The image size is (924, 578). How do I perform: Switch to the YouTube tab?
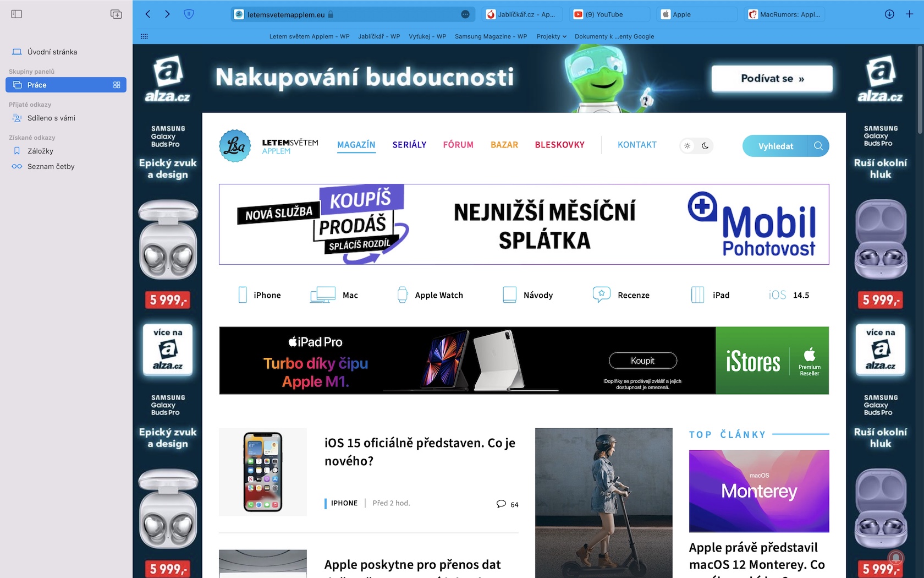pos(610,14)
